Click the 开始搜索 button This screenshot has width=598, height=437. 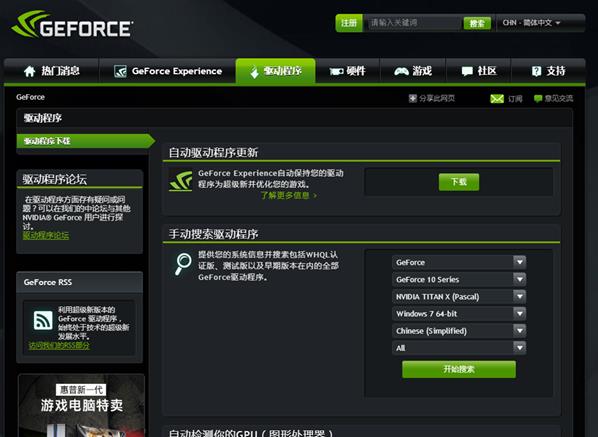[x=459, y=370]
